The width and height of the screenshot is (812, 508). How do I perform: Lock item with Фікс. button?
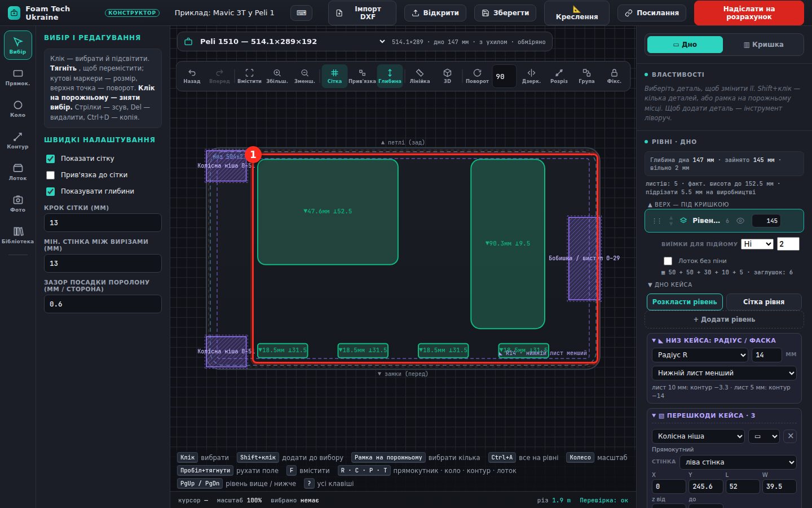pyautogui.click(x=614, y=76)
